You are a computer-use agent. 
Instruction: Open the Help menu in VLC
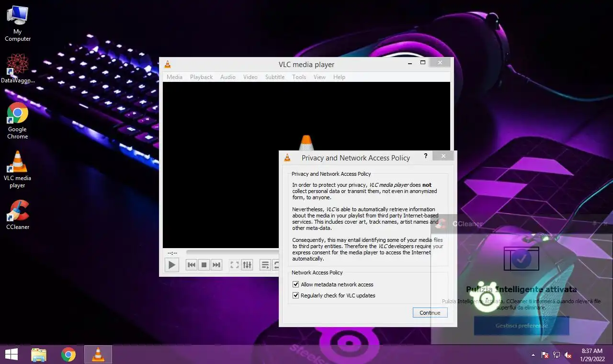(x=339, y=77)
